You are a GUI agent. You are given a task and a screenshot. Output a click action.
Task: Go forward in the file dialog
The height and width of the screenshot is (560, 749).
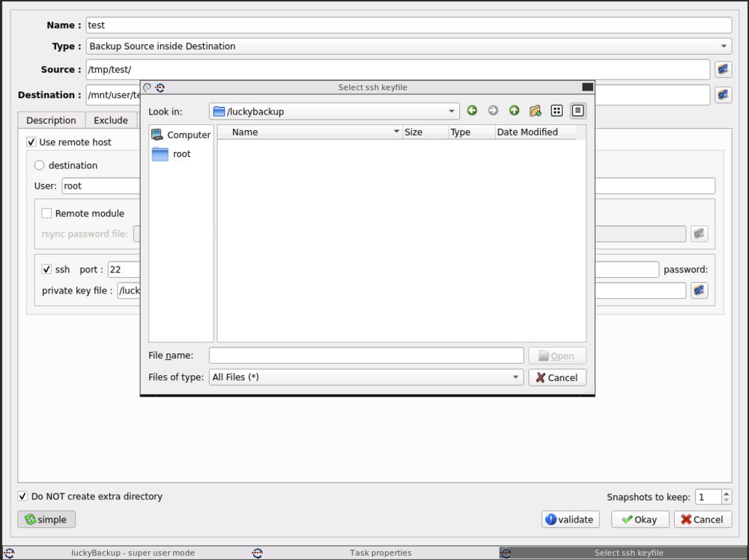click(x=493, y=111)
